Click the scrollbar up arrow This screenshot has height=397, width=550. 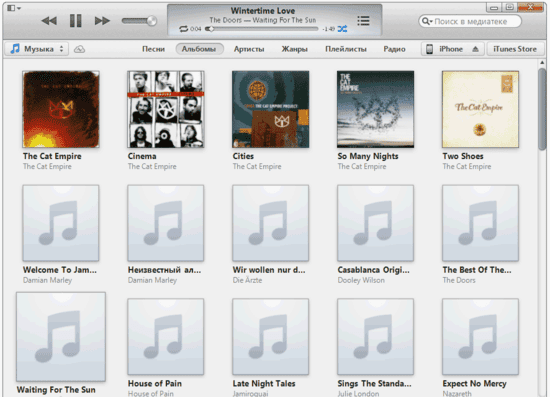tap(542, 63)
